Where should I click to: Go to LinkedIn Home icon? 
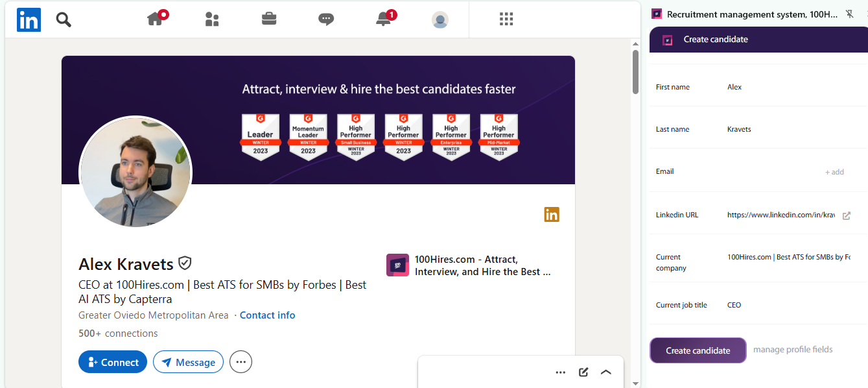point(156,19)
